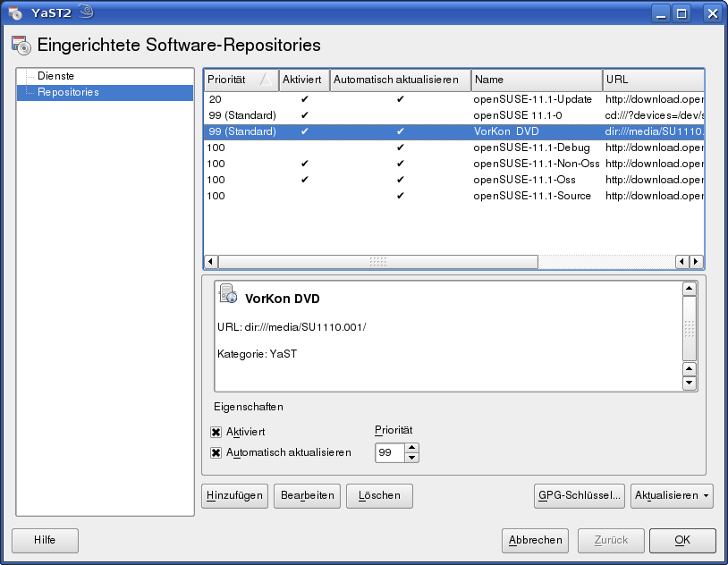The width and height of the screenshot is (728, 565).
Task: Click the dir:///media/SU1110 URL cell
Action: (x=654, y=131)
